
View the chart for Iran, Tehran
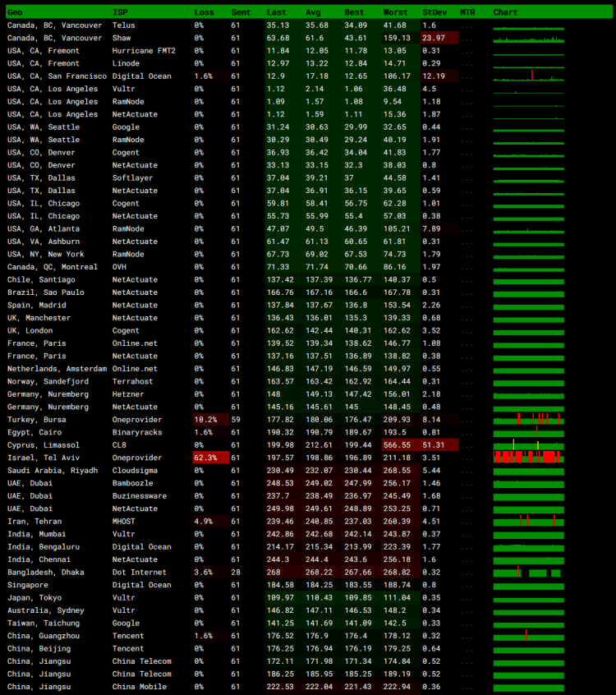(528, 521)
